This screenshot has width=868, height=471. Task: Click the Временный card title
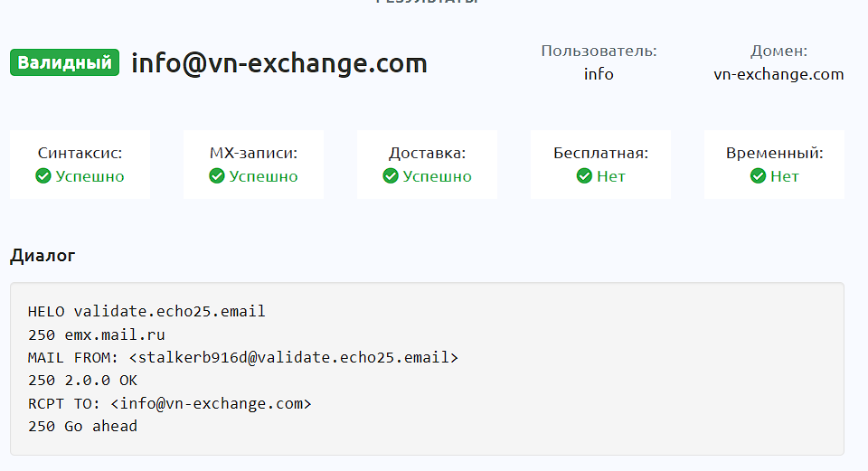[x=774, y=154]
